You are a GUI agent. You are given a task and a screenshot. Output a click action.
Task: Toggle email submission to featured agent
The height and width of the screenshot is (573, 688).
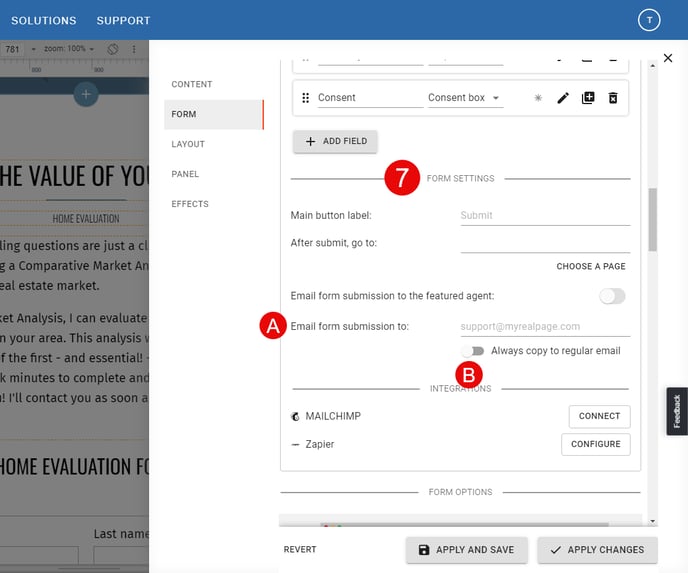(x=612, y=296)
